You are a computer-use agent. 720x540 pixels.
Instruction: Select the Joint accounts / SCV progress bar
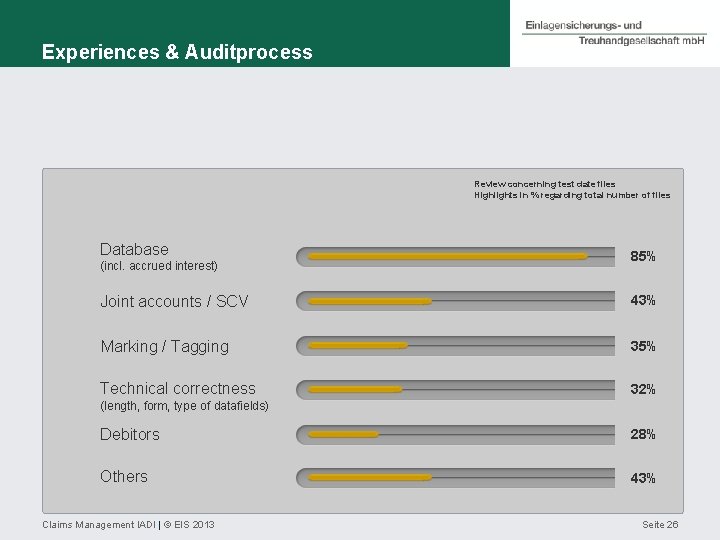click(x=456, y=301)
